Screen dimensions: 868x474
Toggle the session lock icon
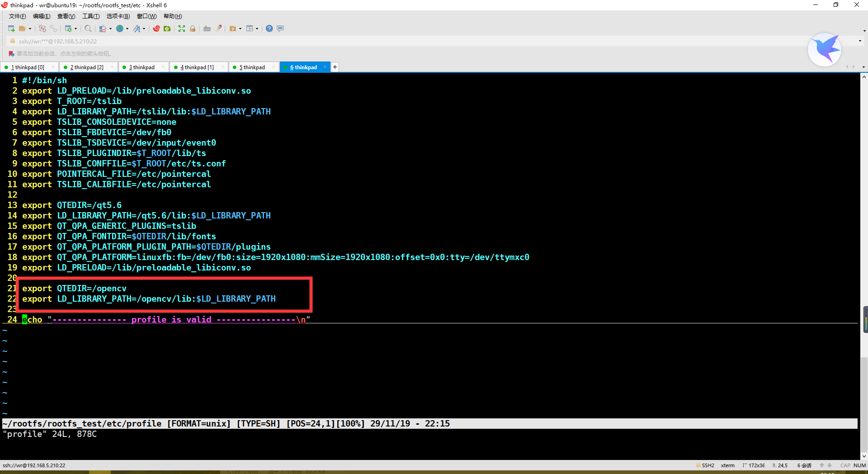(x=193, y=28)
